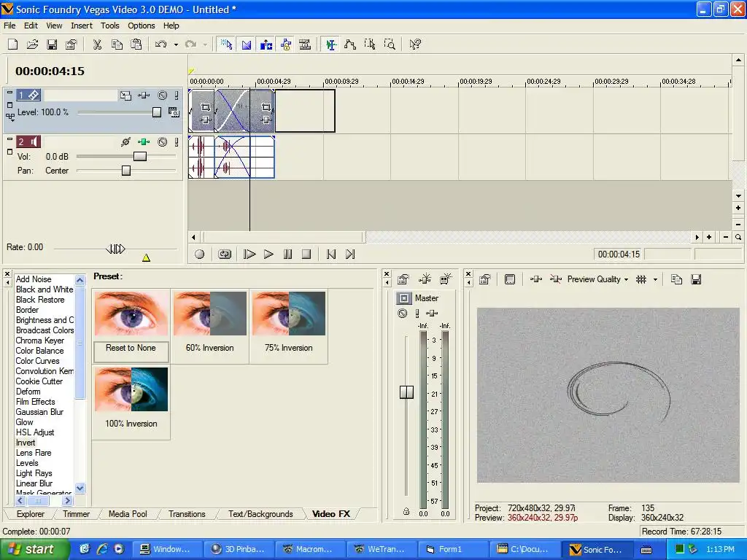The image size is (747, 560).
Task: Click the What's This help icon
Action: [415, 44]
